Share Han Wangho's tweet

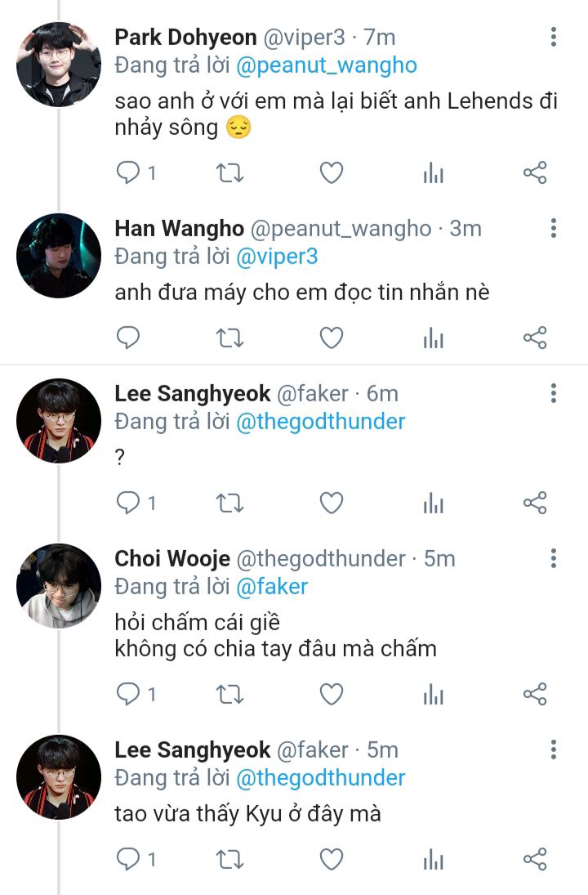(x=534, y=338)
